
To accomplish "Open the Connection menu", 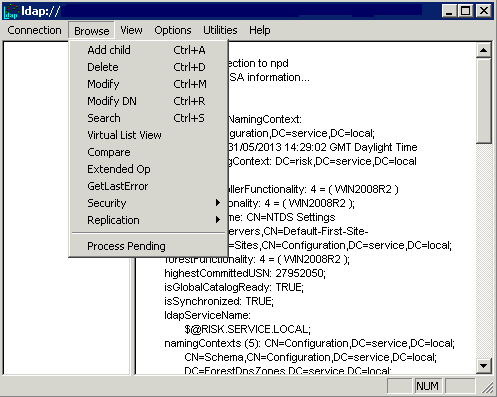I will point(34,30).
